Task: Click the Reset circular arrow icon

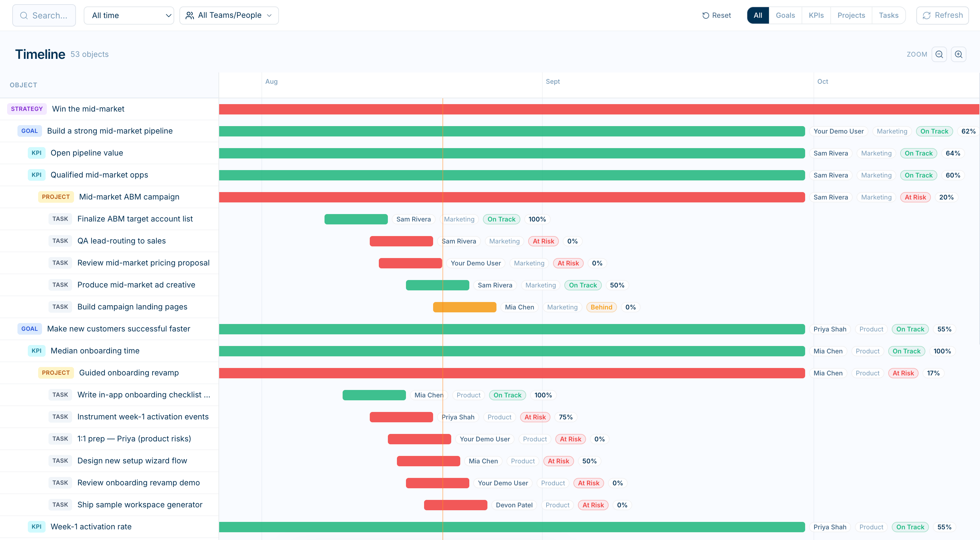Action: pyautogui.click(x=705, y=16)
